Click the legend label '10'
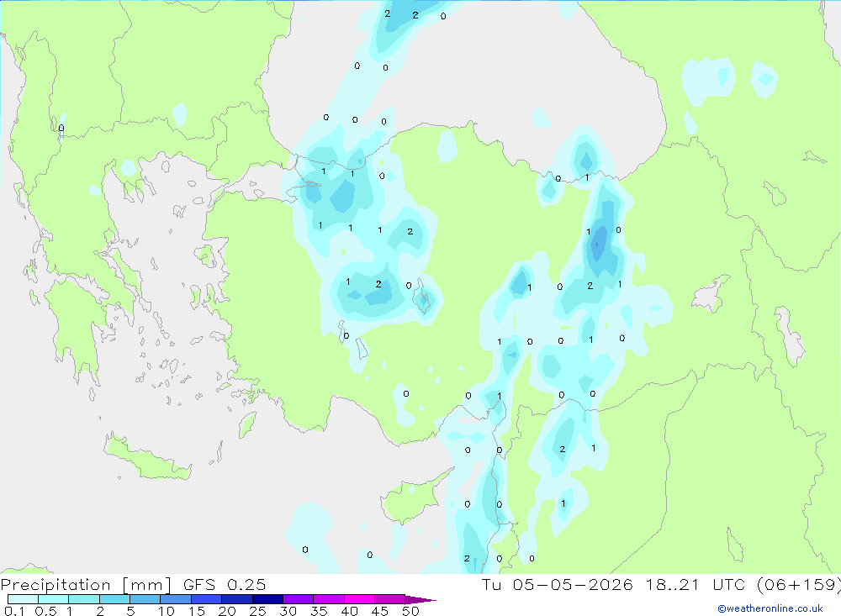This screenshot has height=616, width=841. [x=167, y=611]
